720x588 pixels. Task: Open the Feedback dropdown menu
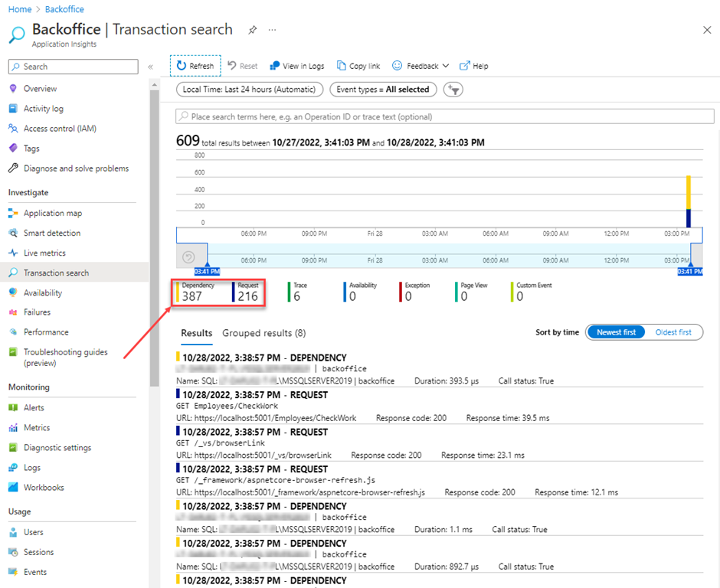click(421, 66)
